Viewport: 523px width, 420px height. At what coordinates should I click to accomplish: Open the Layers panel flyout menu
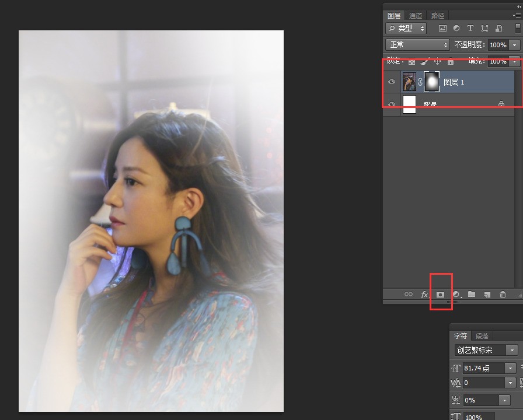tap(517, 16)
